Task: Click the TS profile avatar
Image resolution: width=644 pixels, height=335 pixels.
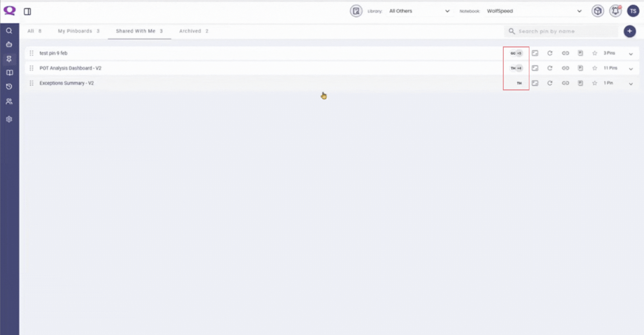Action: point(633,11)
